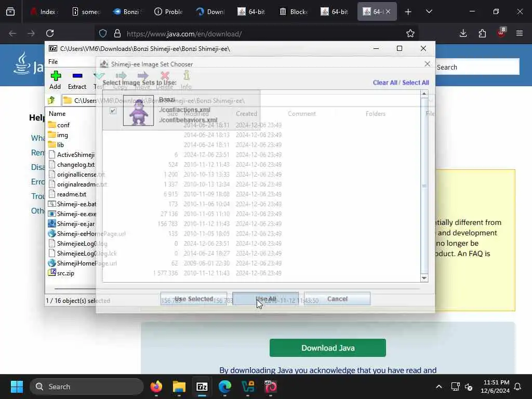This screenshot has width=532, height=399.
Task: Open the Windows notification bell
Action: click(518, 387)
